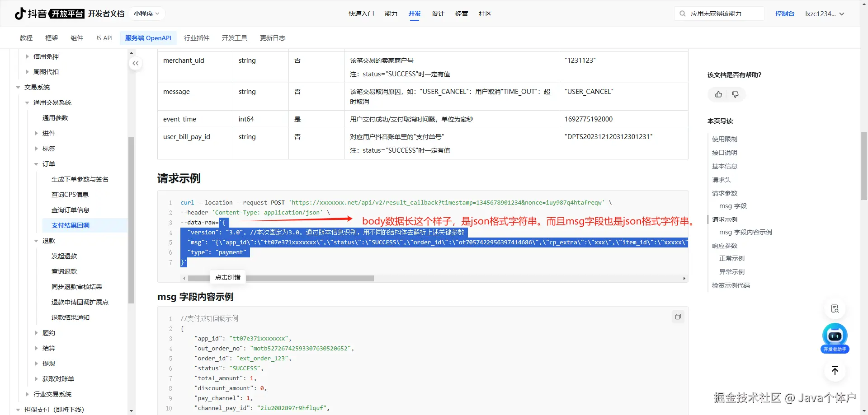Switch to the 行业插件 tab
868x415 pixels.
(197, 38)
